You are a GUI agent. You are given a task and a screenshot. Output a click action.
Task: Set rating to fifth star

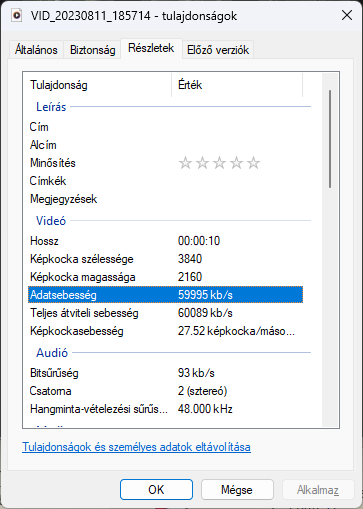coord(254,163)
